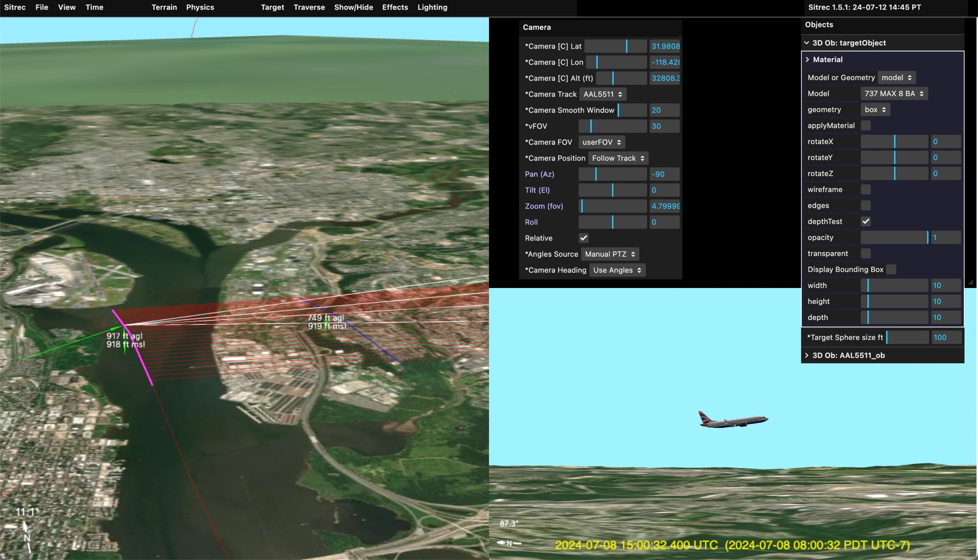
Task: Open the Show/Hide menu
Action: click(354, 7)
